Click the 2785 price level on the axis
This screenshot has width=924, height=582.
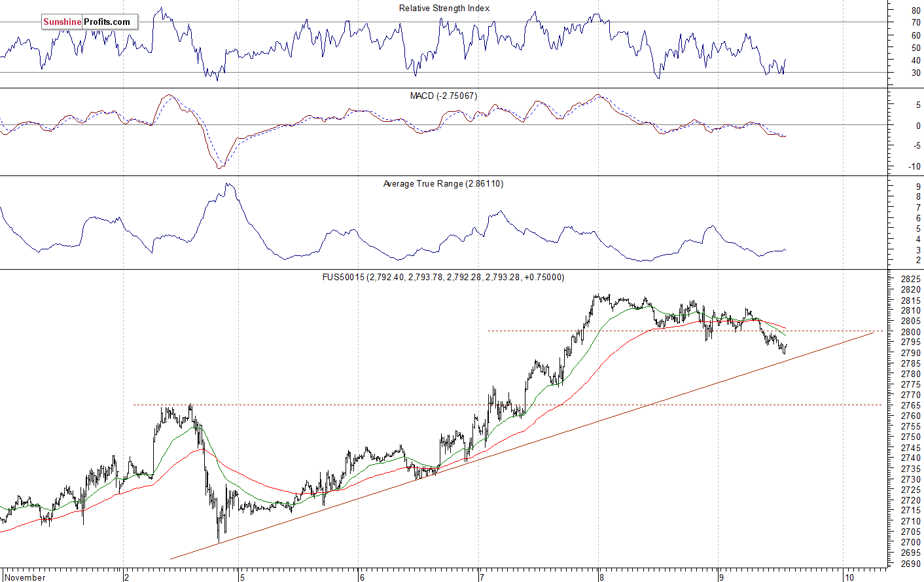coord(911,363)
